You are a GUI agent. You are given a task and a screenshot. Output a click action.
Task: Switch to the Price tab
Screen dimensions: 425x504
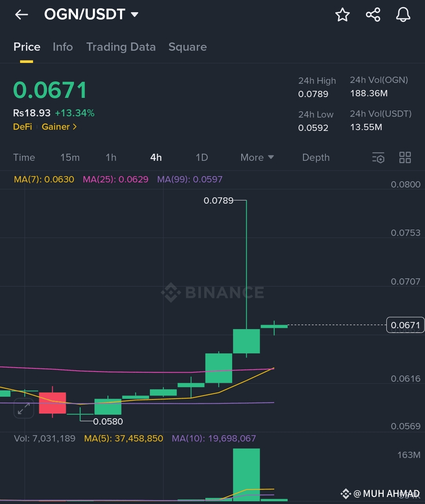click(27, 47)
